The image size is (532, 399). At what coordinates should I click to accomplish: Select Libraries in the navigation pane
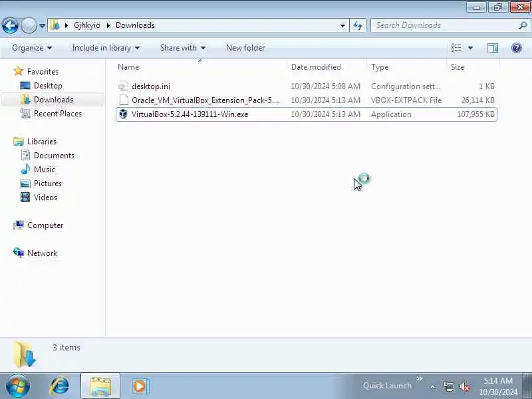coord(42,142)
